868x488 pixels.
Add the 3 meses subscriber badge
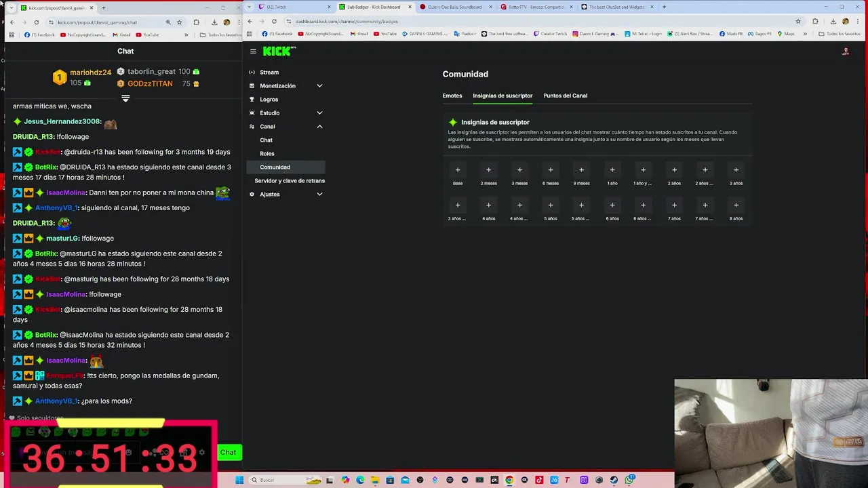coord(519,170)
